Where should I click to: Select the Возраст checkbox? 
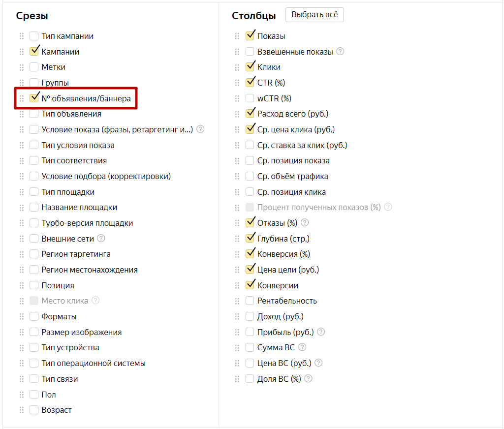[x=34, y=410]
